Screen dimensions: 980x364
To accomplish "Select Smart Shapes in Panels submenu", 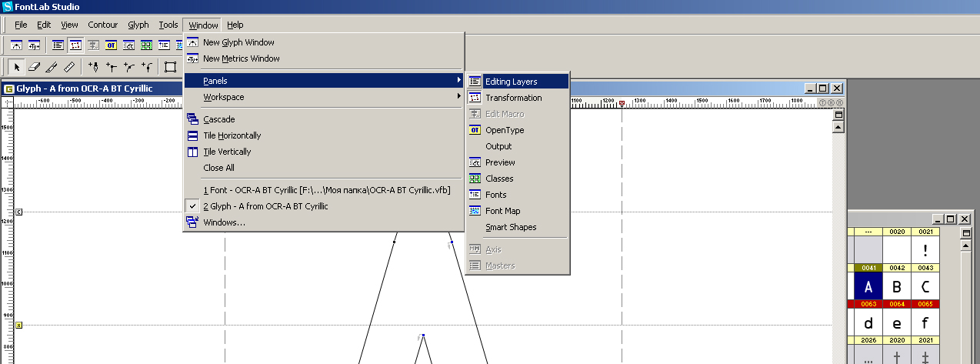I will point(517,227).
